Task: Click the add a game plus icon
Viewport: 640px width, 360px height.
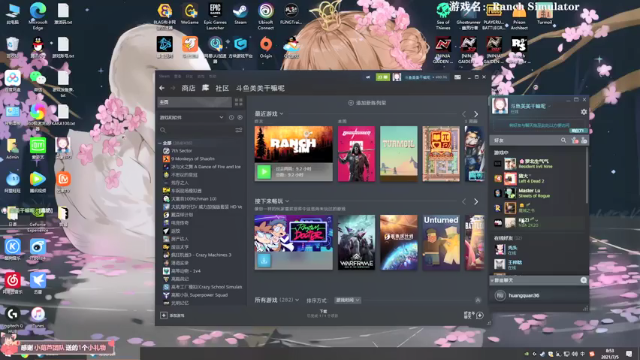Action: tap(164, 315)
